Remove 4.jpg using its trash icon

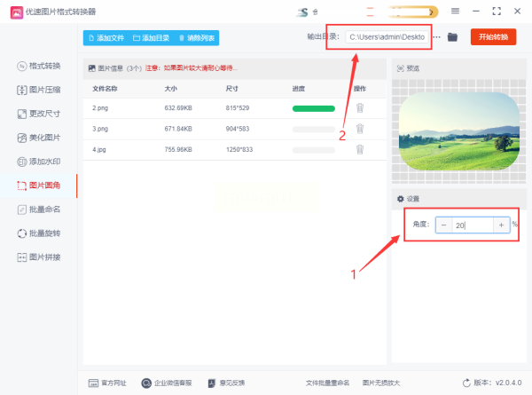point(360,149)
